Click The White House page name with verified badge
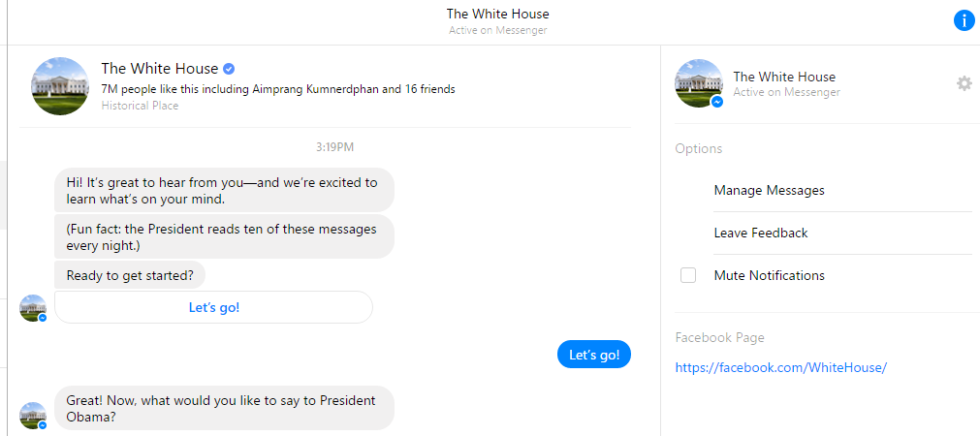This screenshot has height=436, width=980. click(168, 69)
